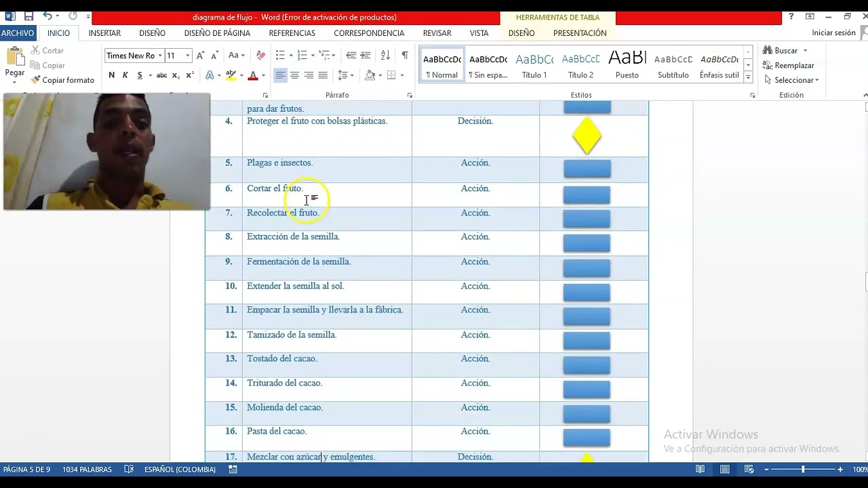Decrease font size with the shrink-font icon
Image resolution: width=868 pixels, height=488 pixels.
(214, 56)
